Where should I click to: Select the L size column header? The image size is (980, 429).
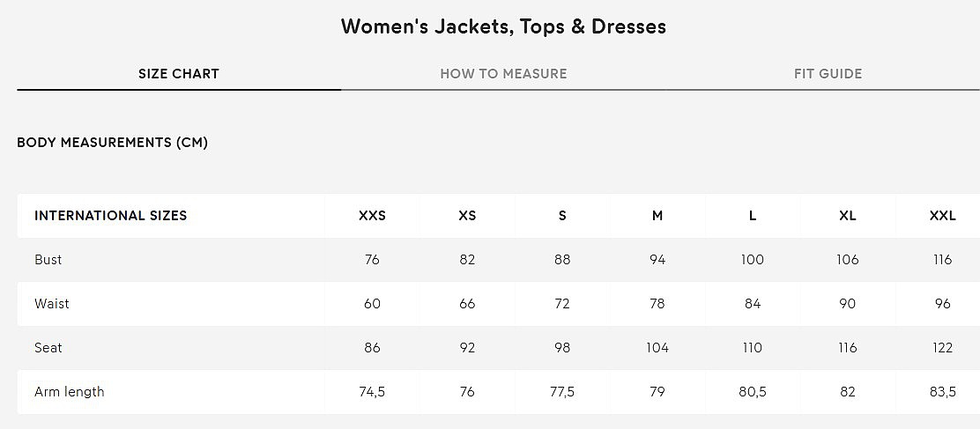(753, 216)
